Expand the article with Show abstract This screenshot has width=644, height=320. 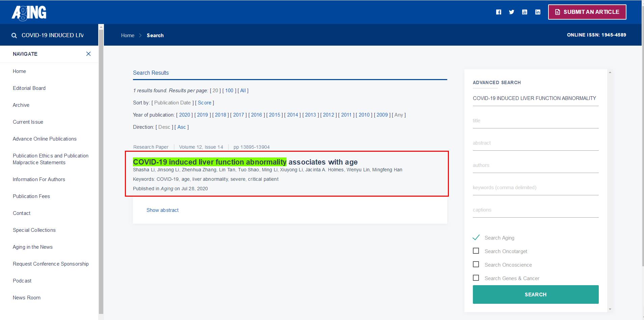coord(162,210)
